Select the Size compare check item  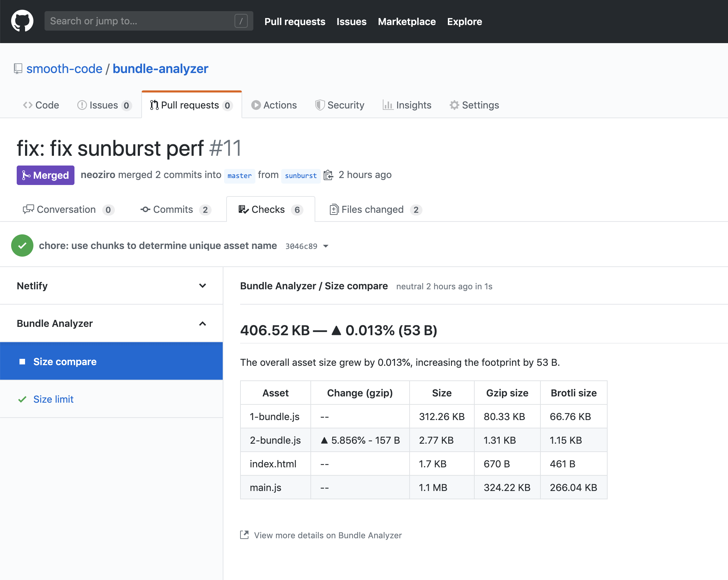[x=65, y=362]
